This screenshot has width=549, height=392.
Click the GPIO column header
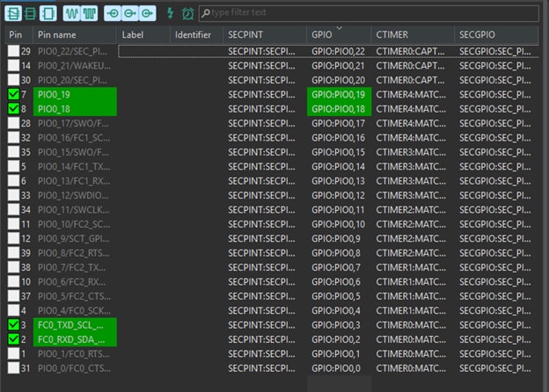coord(339,34)
